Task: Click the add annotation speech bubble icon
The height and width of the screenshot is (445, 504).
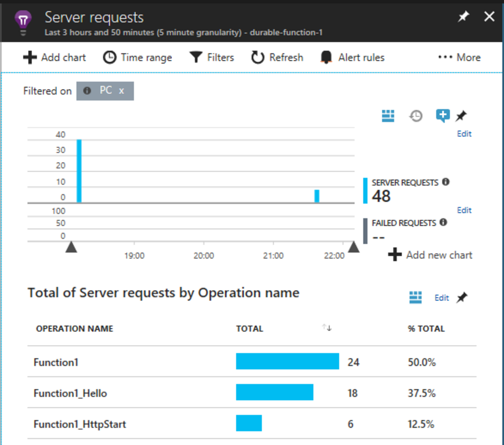Action: tap(442, 116)
